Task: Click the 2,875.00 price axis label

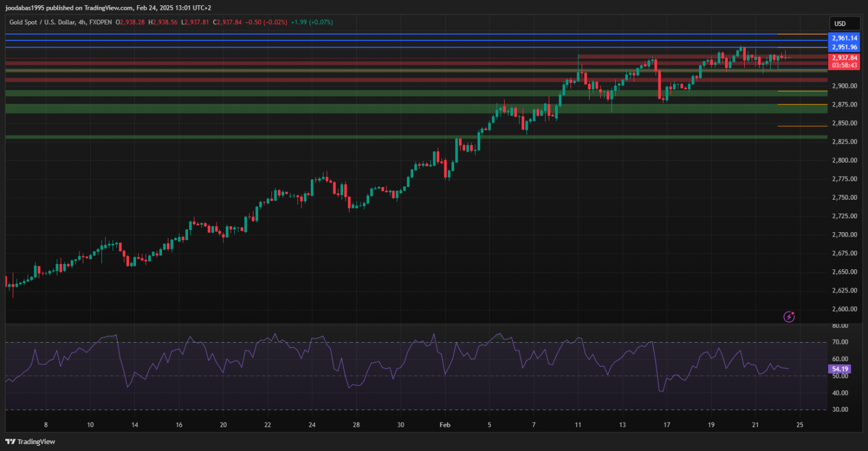Action: [844, 105]
